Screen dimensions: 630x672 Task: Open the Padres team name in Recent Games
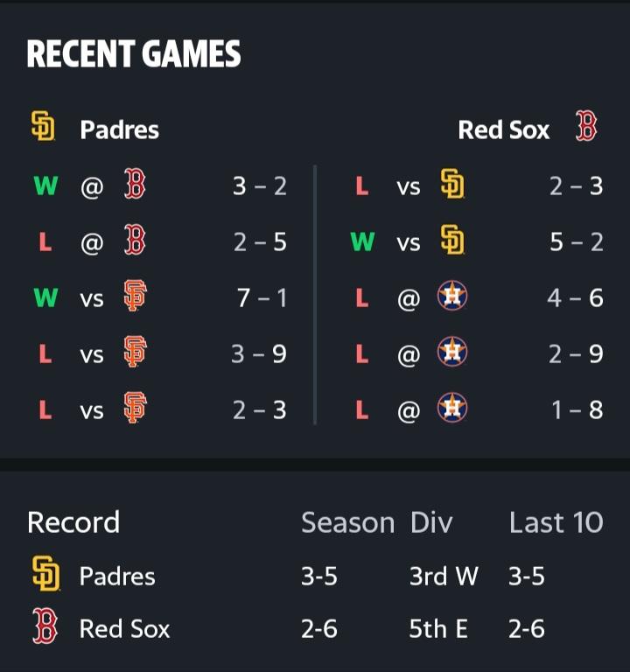[120, 130]
